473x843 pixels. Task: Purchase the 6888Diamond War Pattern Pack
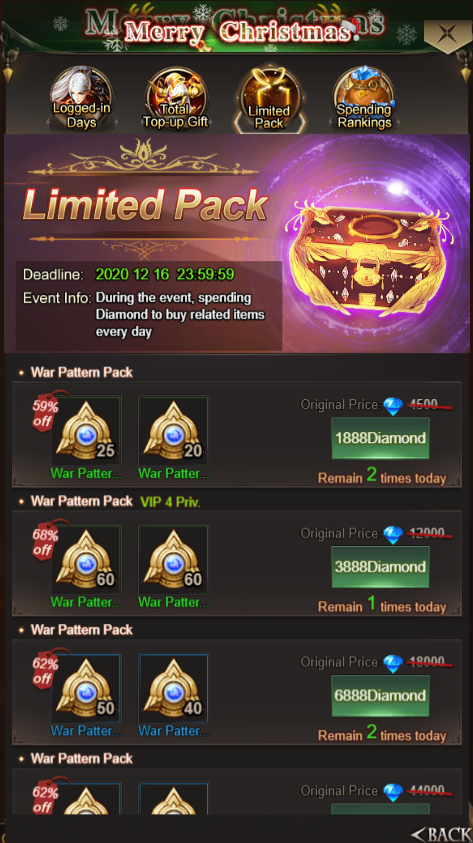tap(381, 696)
